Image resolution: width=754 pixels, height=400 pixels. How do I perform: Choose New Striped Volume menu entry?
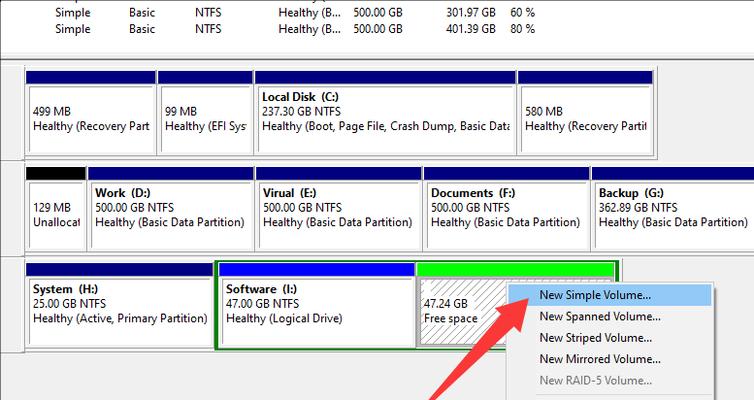(x=610, y=338)
